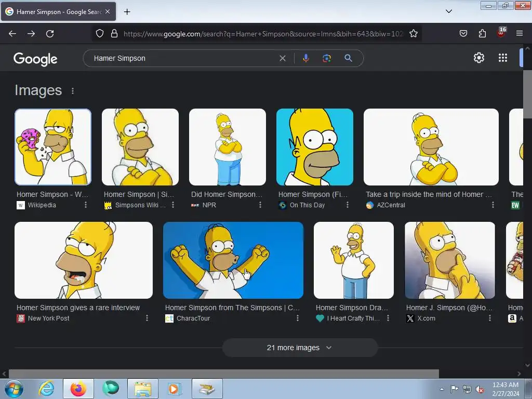Open the X.com thinking Homer thumbnail
The width and height of the screenshot is (532, 399).
point(450,260)
